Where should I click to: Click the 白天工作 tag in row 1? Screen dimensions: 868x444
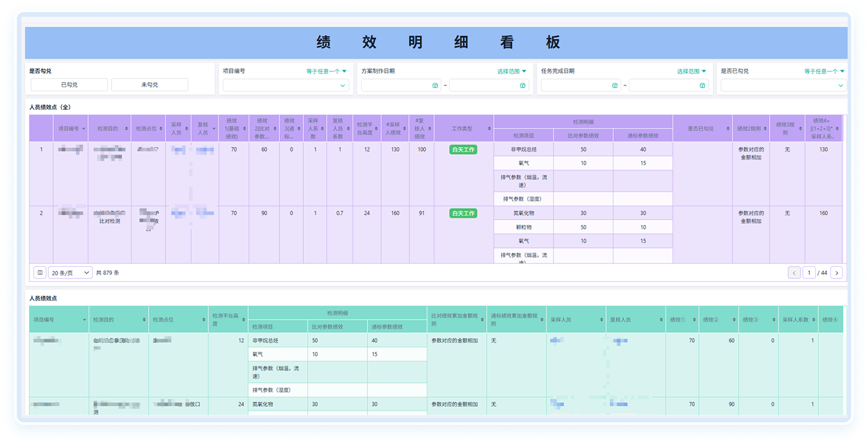[x=463, y=149]
